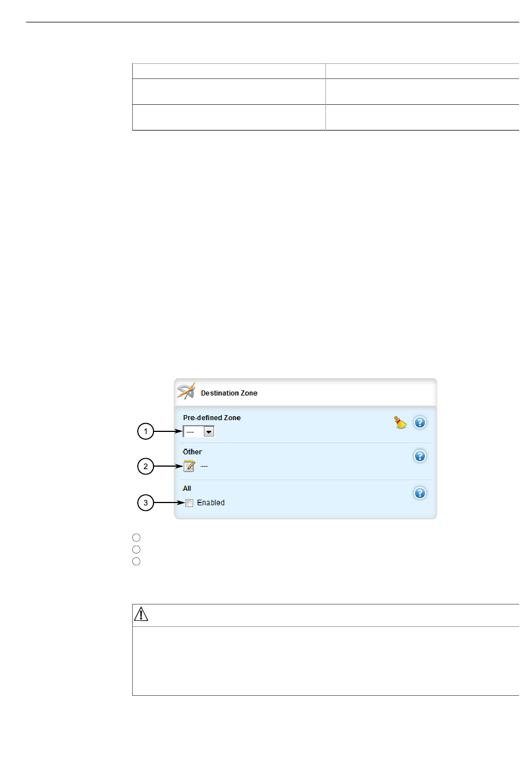Click the notepad edit icon under Other
Viewport: 532px width, 777px height.
[x=189, y=466]
